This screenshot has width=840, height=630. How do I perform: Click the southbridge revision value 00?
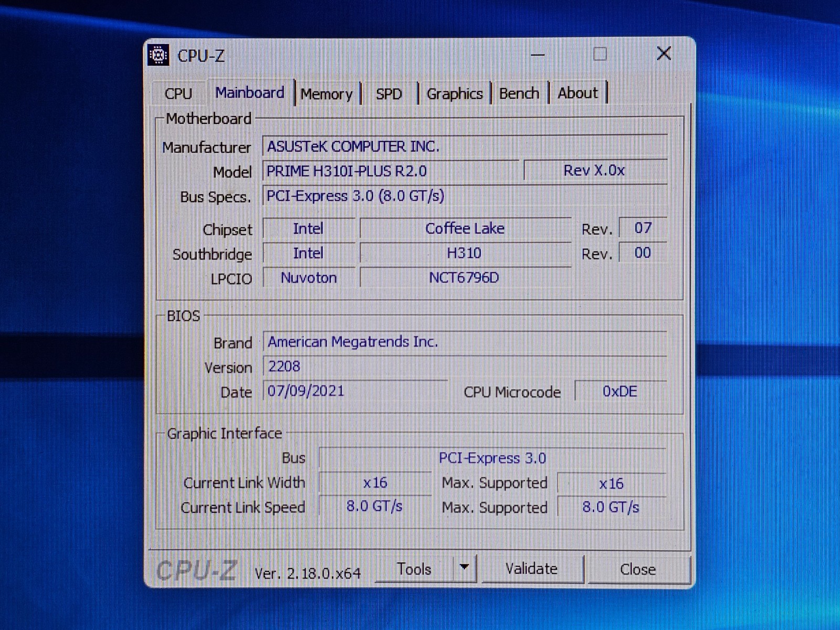click(643, 253)
